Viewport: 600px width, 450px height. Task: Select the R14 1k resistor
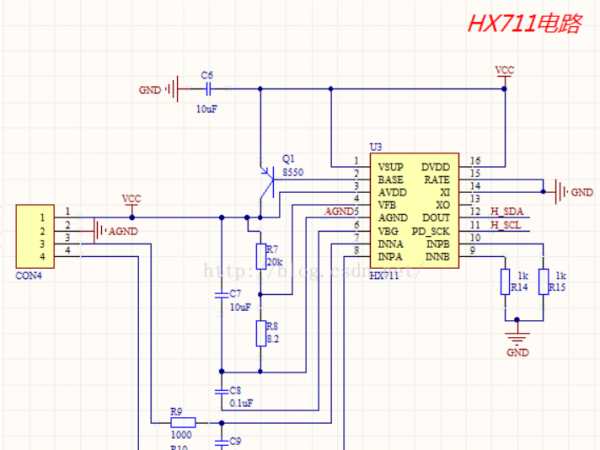[504, 282]
